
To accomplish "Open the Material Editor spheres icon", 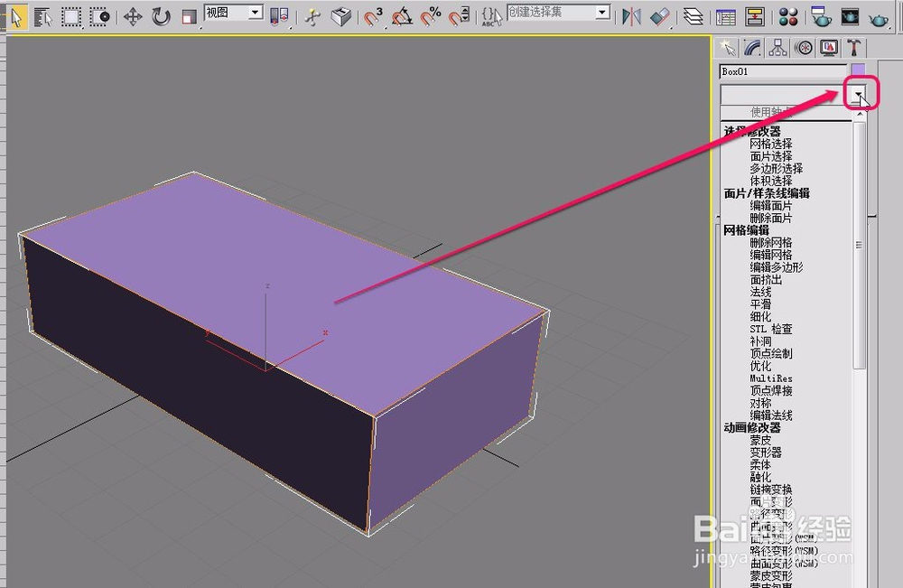I will pos(787,16).
